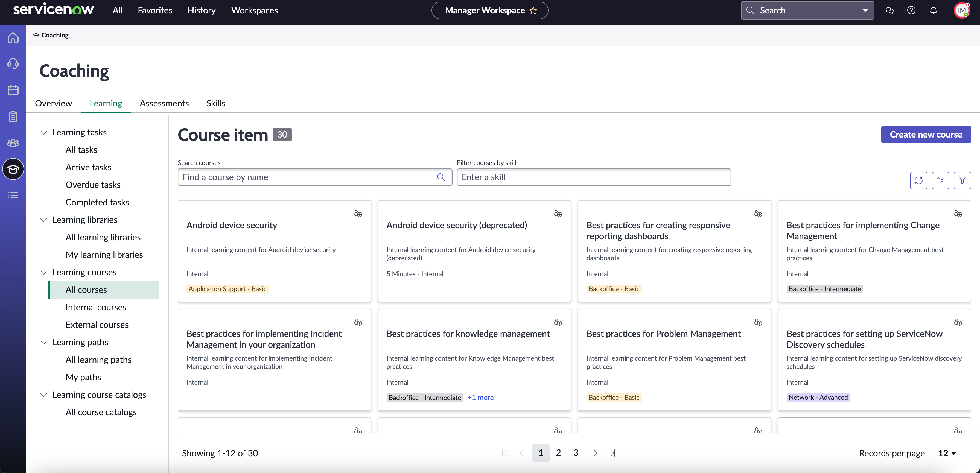
Task: Open the list icon in left sidebar
Action: coord(13,195)
